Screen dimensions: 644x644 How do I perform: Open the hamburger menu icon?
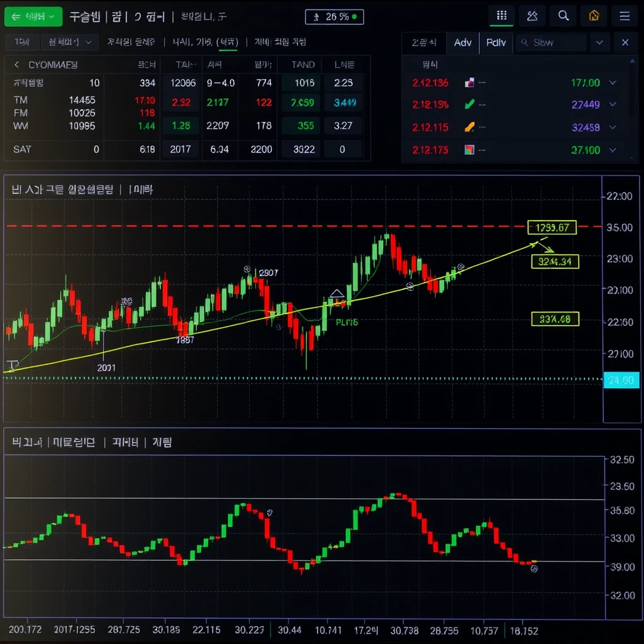[x=625, y=16]
